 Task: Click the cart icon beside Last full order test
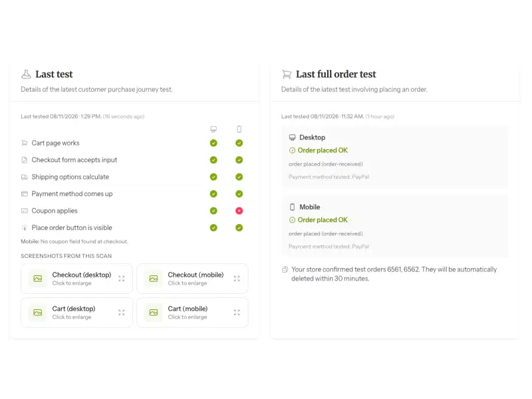[x=287, y=74]
